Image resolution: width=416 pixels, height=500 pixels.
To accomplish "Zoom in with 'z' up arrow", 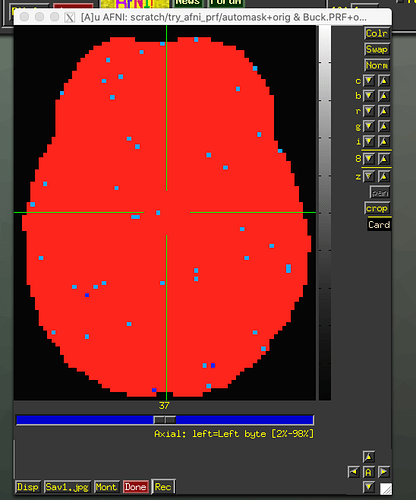I will (x=384, y=176).
